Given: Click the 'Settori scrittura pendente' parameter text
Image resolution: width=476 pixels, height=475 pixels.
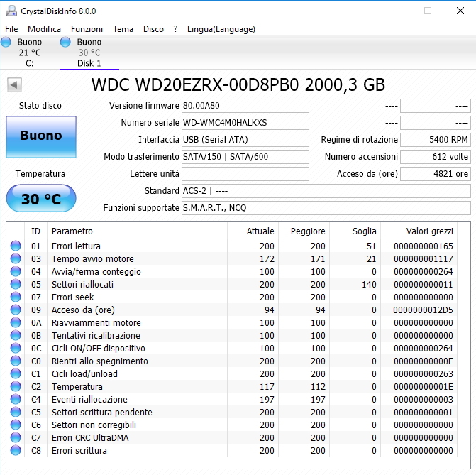Looking at the screenshot, I should (x=102, y=412).
